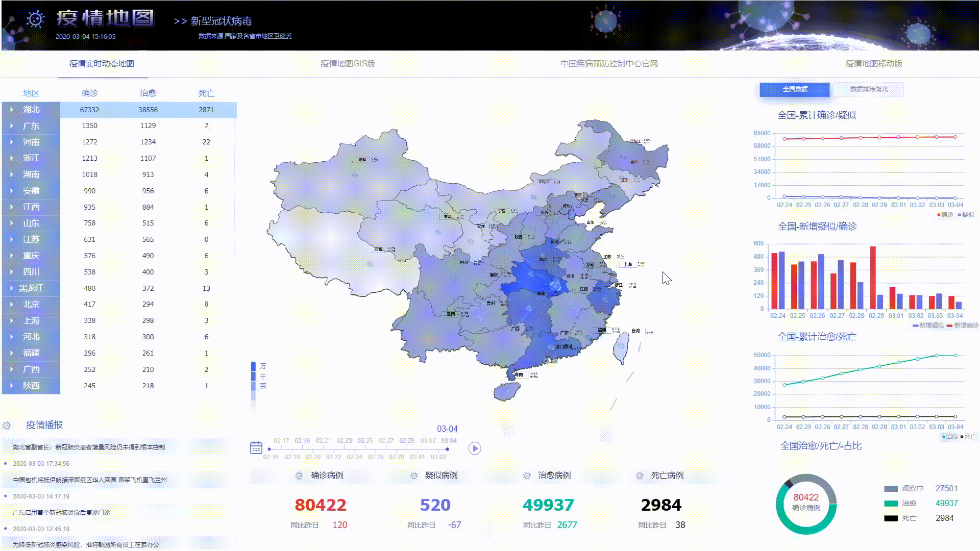Switch to 疫情地图GIS版 tab
Image resolution: width=980 pixels, height=551 pixels.
pos(348,64)
